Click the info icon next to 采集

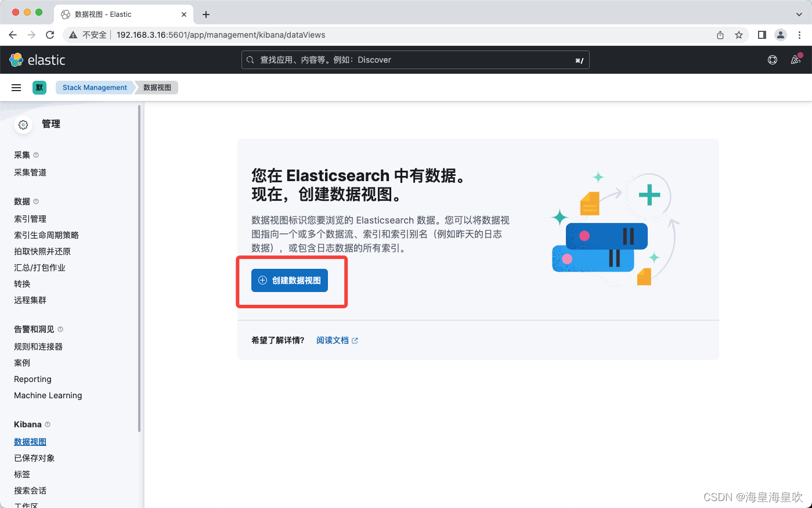(x=36, y=155)
